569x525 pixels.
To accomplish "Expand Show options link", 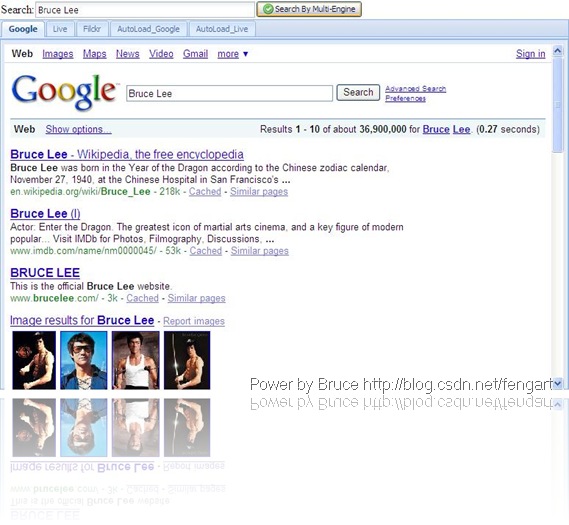I will pos(78,130).
